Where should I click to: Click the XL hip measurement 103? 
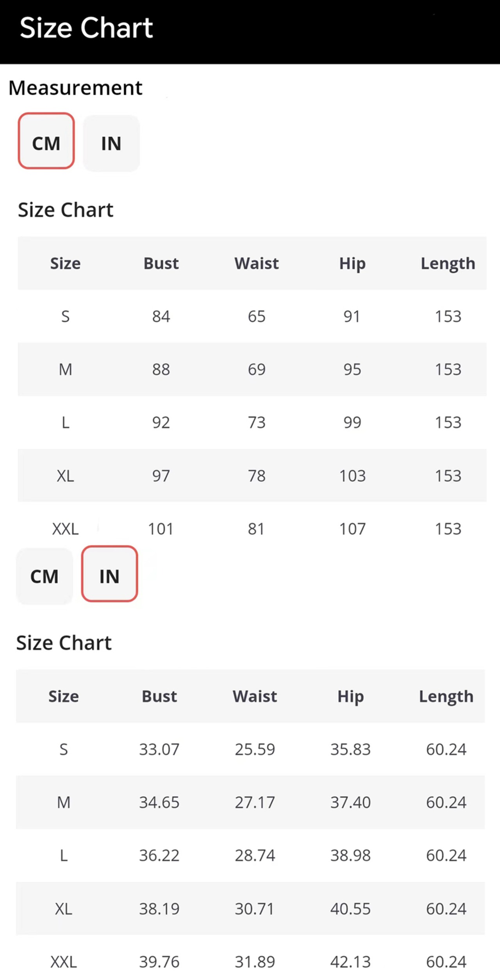click(352, 476)
